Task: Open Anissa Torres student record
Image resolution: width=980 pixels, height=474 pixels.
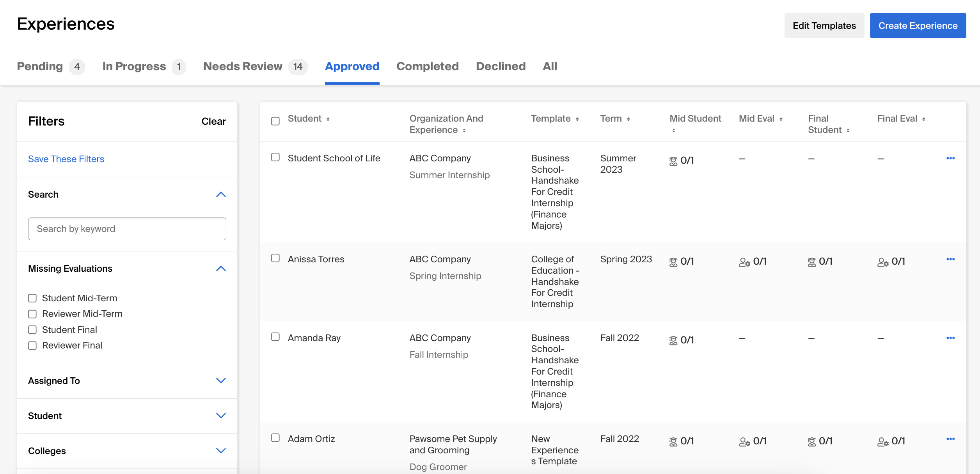Action: point(316,259)
